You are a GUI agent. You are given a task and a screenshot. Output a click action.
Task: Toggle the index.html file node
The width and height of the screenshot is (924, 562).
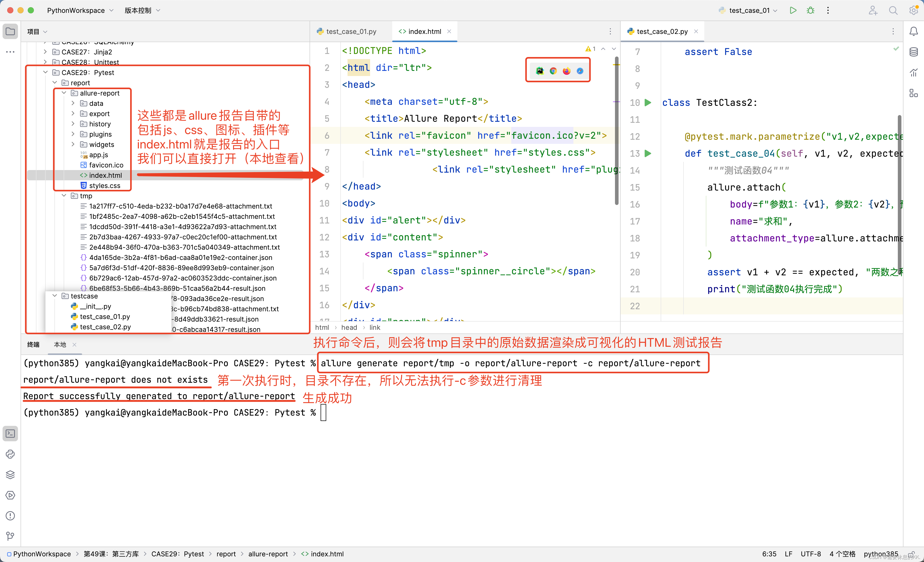click(x=104, y=174)
